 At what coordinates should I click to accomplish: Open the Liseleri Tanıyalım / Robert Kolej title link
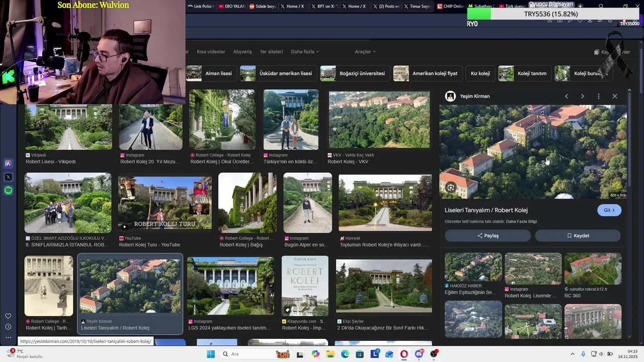[x=486, y=210]
